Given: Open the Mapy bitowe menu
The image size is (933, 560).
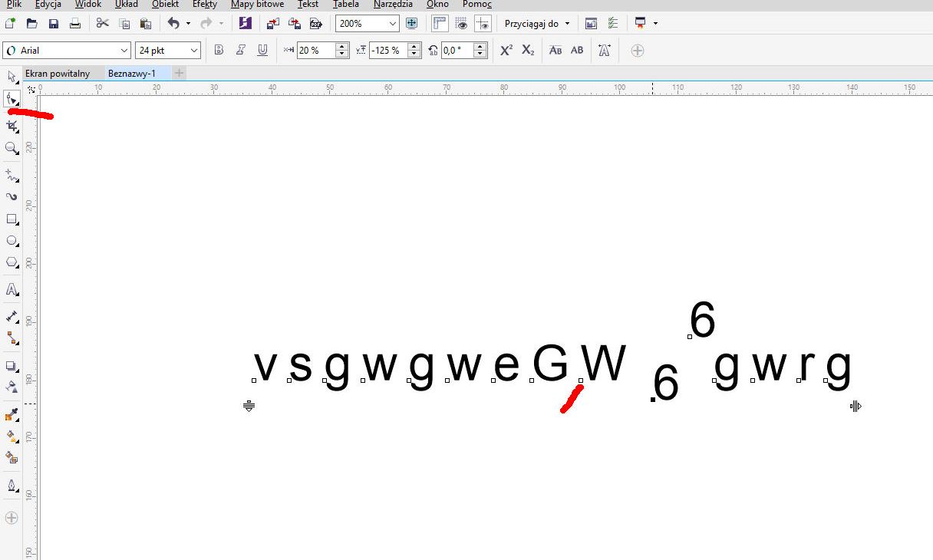Looking at the screenshot, I should [257, 5].
